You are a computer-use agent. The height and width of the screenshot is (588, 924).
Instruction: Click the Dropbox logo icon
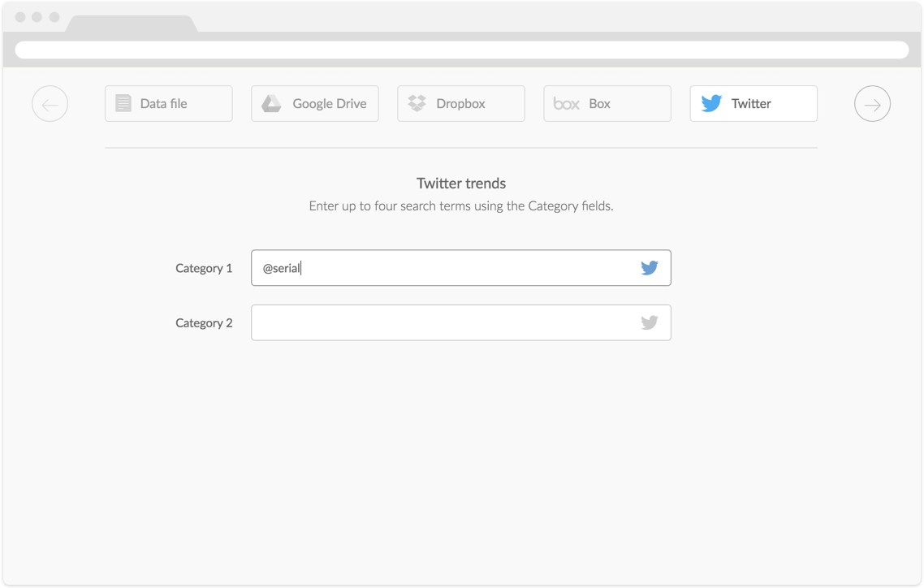[x=417, y=104]
